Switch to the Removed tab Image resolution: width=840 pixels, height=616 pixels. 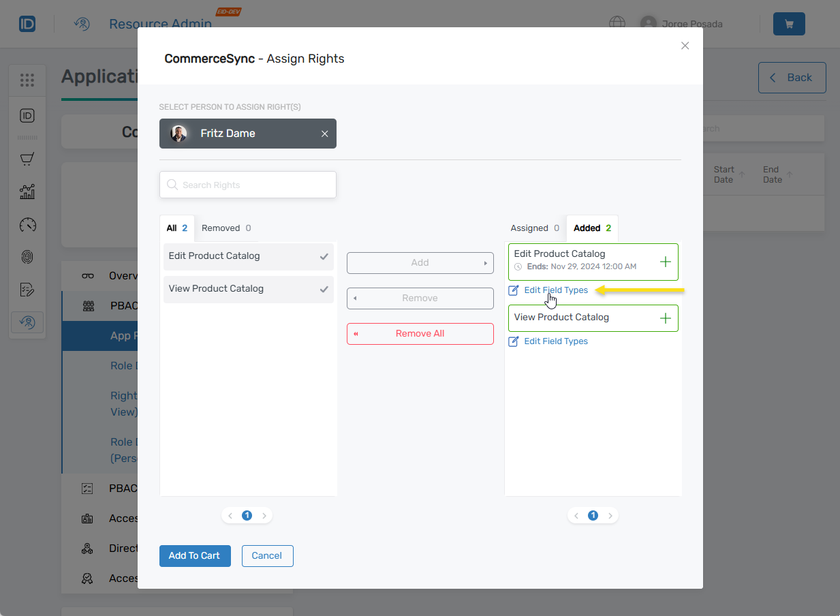pos(219,228)
